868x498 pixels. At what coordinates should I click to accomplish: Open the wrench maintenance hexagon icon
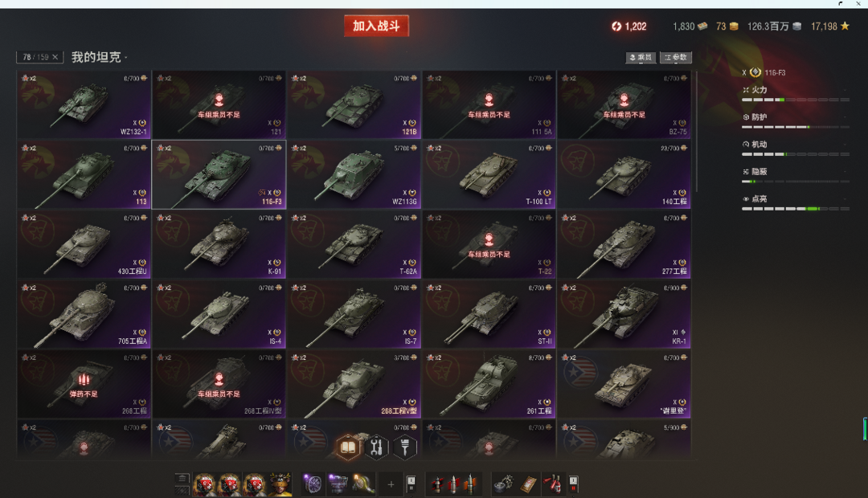(x=376, y=447)
